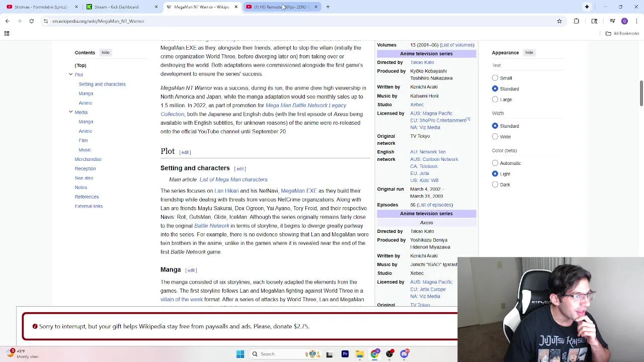Go to Merchandise in Contents
Image resolution: width=644 pixels, height=362 pixels.
click(x=88, y=159)
